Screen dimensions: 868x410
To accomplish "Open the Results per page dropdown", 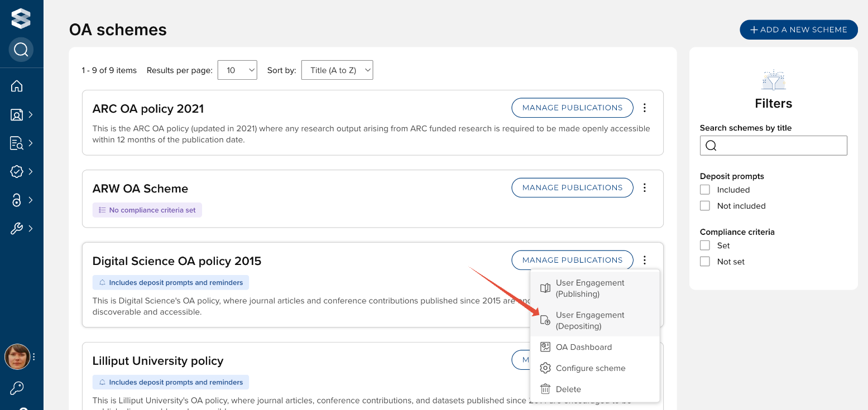I will point(237,70).
